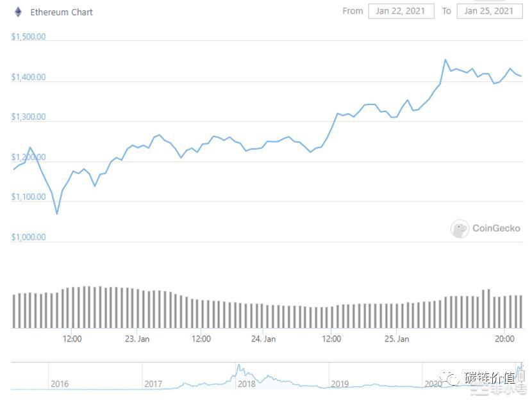Viewport: 532px width, 401px height.
Task: Click the 2018 price peak in the navigator
Action: point(238,366)
